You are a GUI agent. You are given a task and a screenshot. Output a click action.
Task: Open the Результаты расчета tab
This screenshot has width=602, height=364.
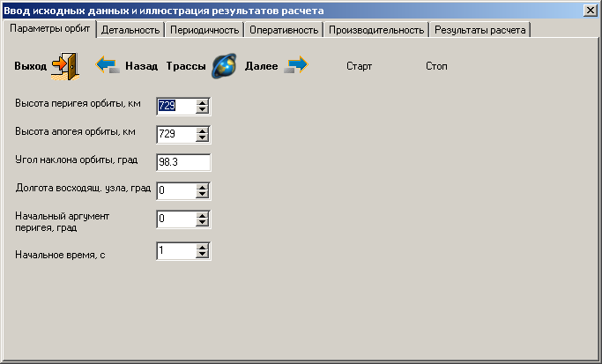pos(479,30)
